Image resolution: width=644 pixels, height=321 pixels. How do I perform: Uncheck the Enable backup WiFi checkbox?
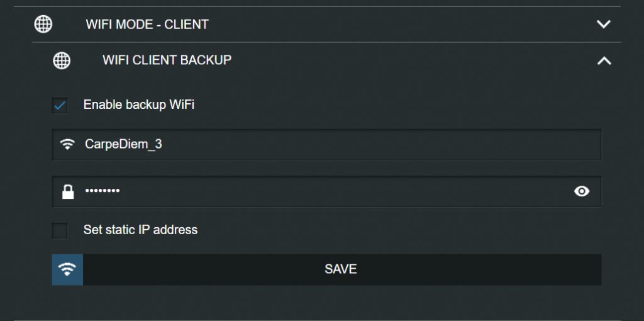pos(60,105)
